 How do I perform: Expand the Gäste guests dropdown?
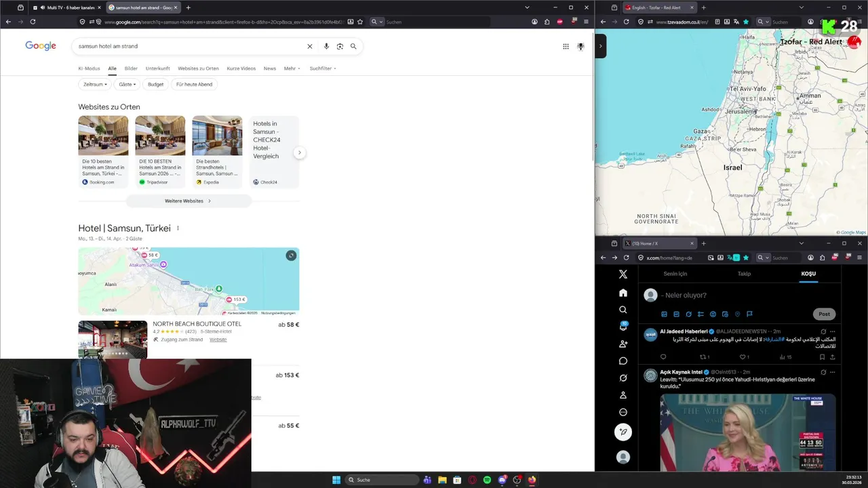127,85
